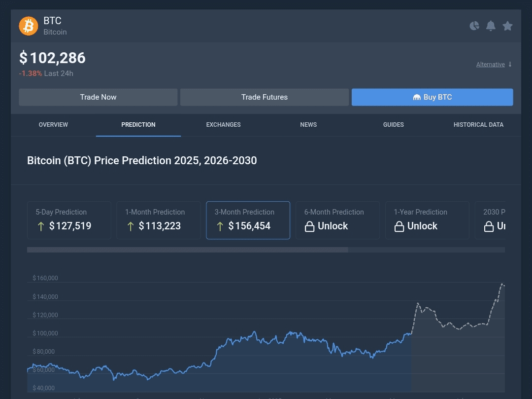Click the Trade Futures button

point(265,97)
